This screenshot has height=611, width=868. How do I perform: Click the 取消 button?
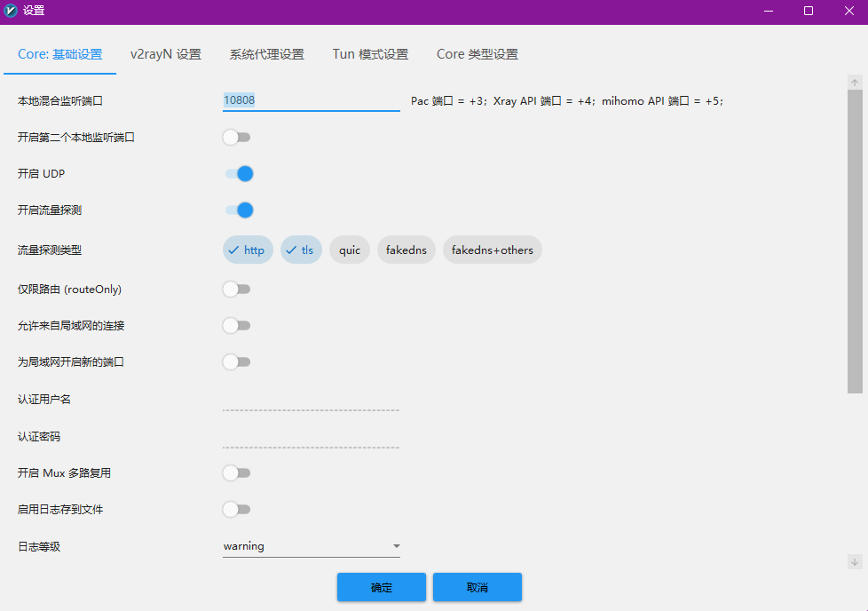477,587
